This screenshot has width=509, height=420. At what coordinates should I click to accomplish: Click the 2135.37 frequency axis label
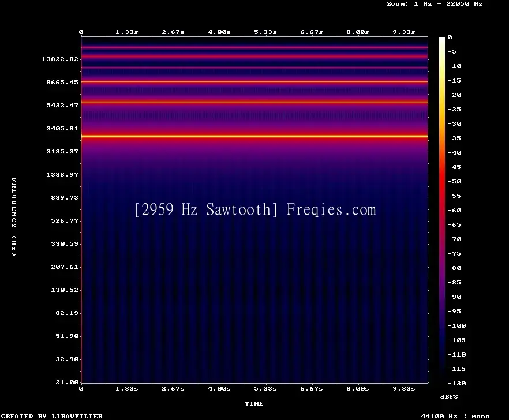point(62,151)
